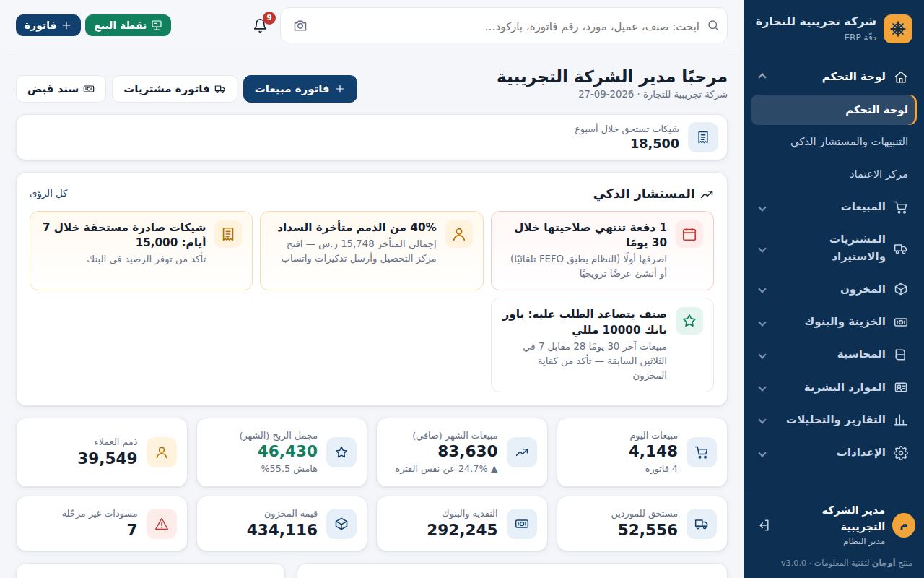Click the person icon in ذمم العملاء card

[162, 452]
